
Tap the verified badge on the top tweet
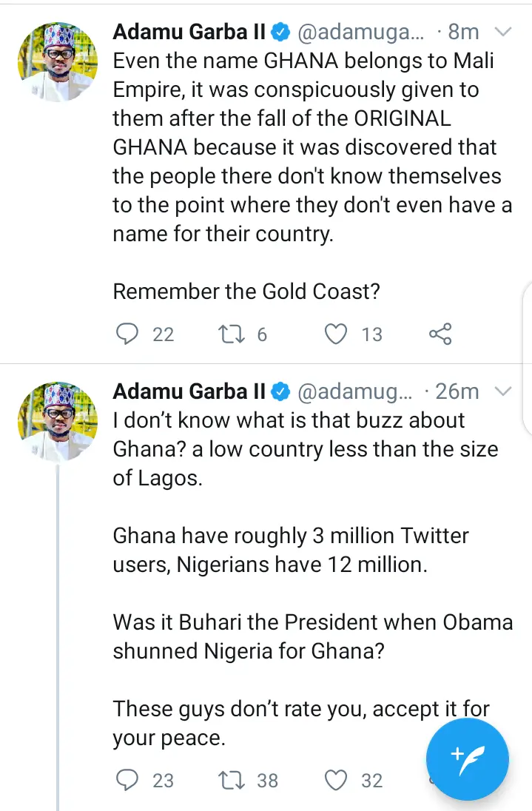point(280,33)
